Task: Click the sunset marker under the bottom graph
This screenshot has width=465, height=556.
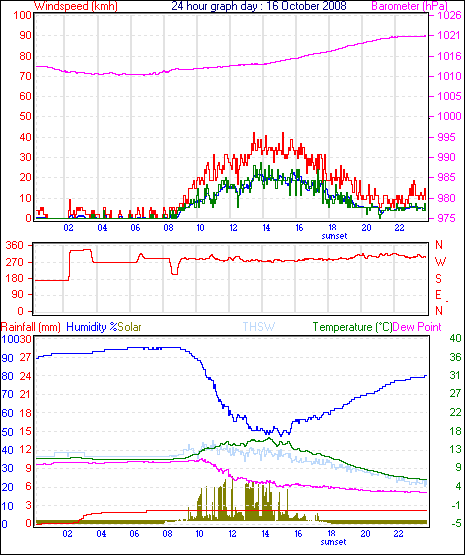Action: point(333,542)
